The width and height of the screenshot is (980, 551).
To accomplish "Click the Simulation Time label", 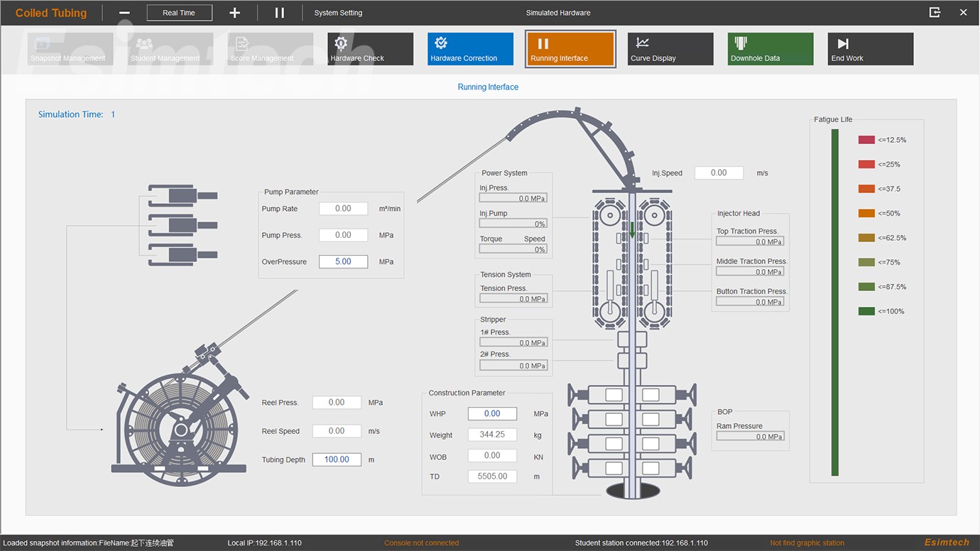I will (x=71, y=114).
